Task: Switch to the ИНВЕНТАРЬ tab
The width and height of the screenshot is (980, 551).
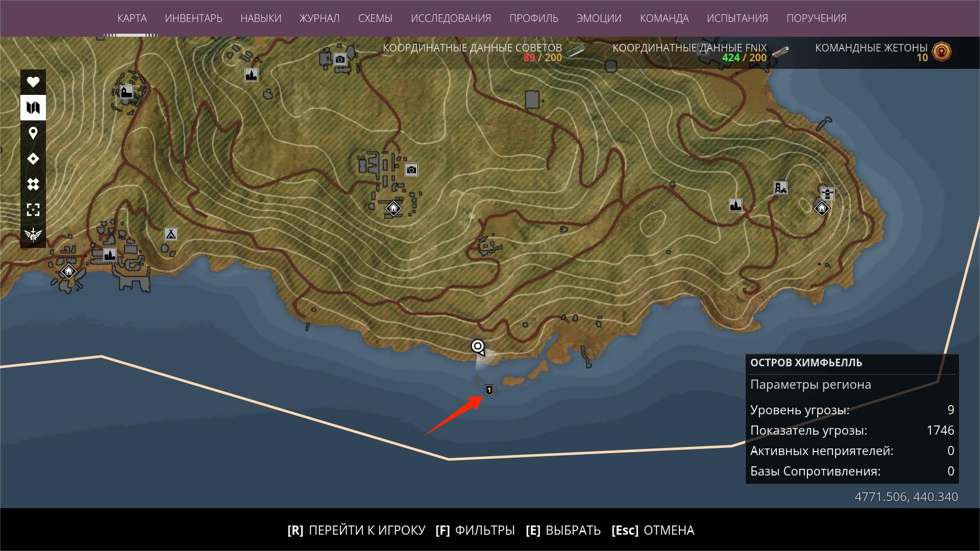Action: tap(194, 18)
